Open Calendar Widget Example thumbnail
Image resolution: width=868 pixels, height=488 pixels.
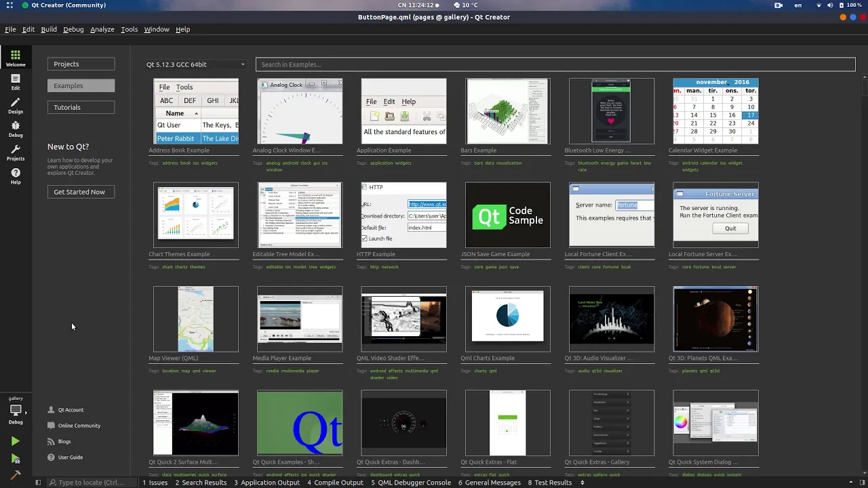715,111
